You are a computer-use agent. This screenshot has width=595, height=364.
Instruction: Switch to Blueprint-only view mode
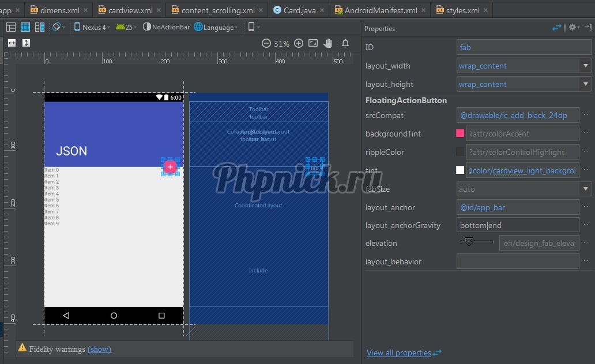[x=25, y=27]
